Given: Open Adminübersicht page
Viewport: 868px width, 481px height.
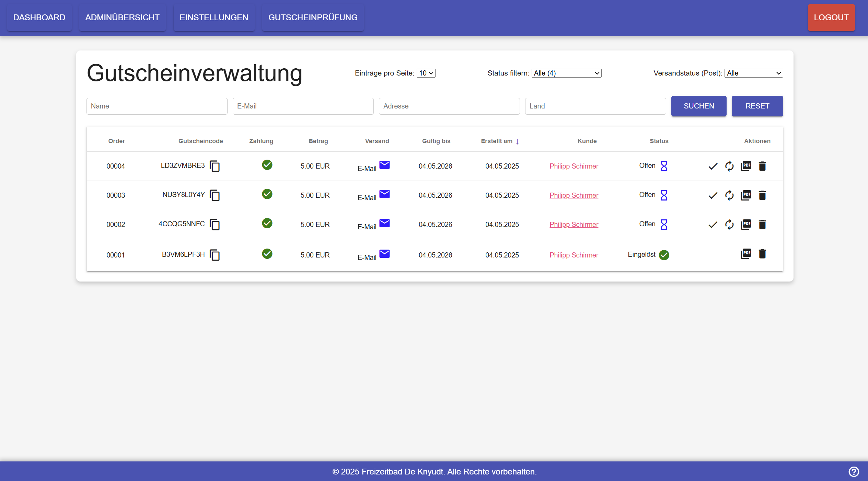Looking at the screenshot, I should click(122, 18).
